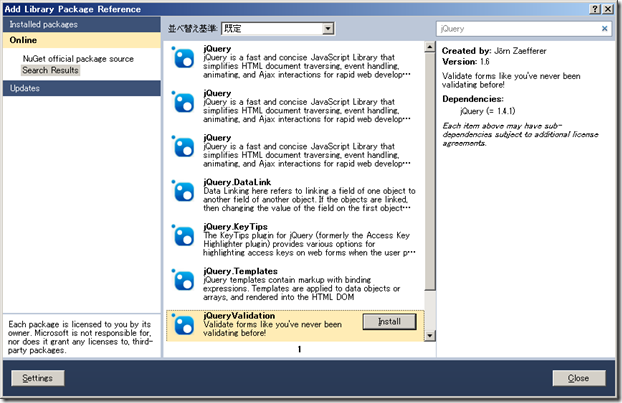The image size is (622, 403).
Task: Open the Installed packages section
Action: 82,24
